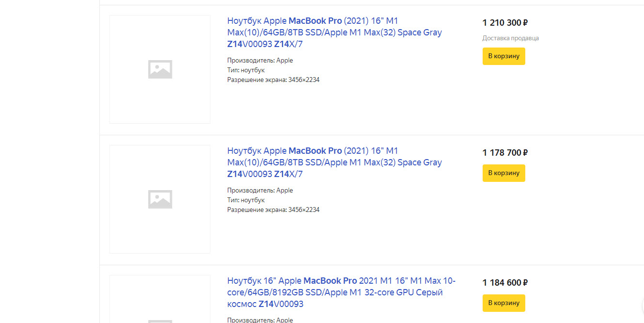The height and width of the screenshot is (323, 644).
Task: Click "Производитель: Apple" in the 1 210 300 ₽ listing
Action: click(x=260, y=61)
